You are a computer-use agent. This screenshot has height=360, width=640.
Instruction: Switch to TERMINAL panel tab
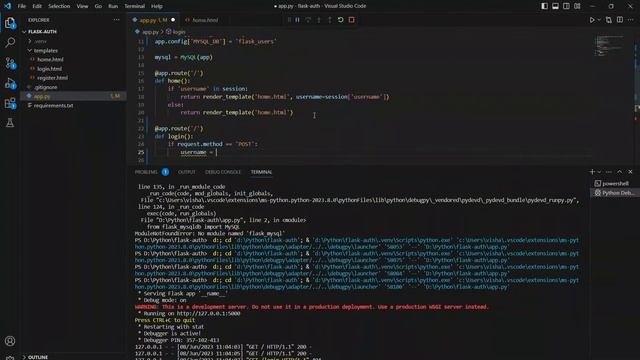point(262,172)
